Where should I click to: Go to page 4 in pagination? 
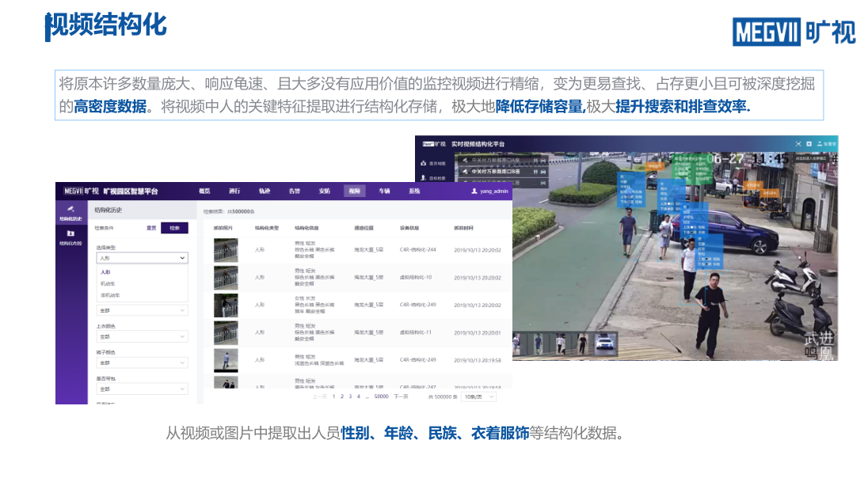pos(359,396)
